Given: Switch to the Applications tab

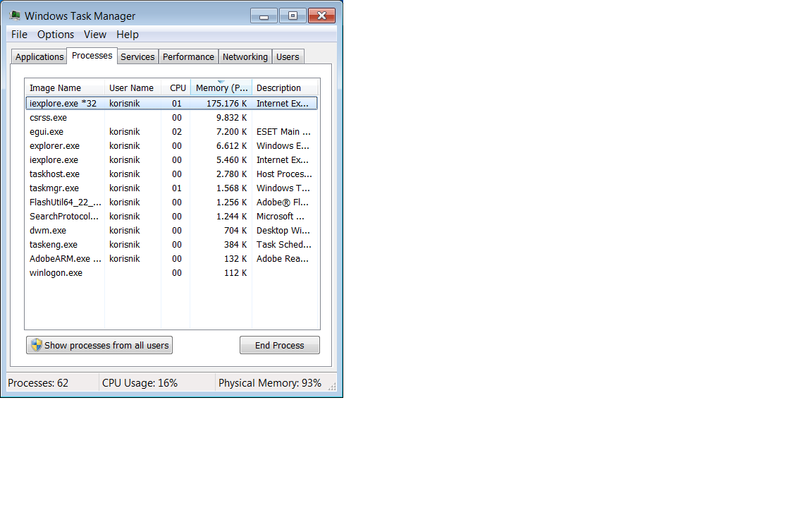Looking at the screenshot, I should coord(39,57).
